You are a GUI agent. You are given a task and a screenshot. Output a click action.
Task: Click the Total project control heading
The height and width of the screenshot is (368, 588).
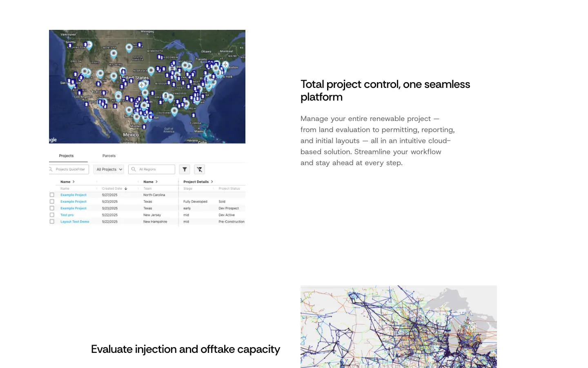(385, 90)
